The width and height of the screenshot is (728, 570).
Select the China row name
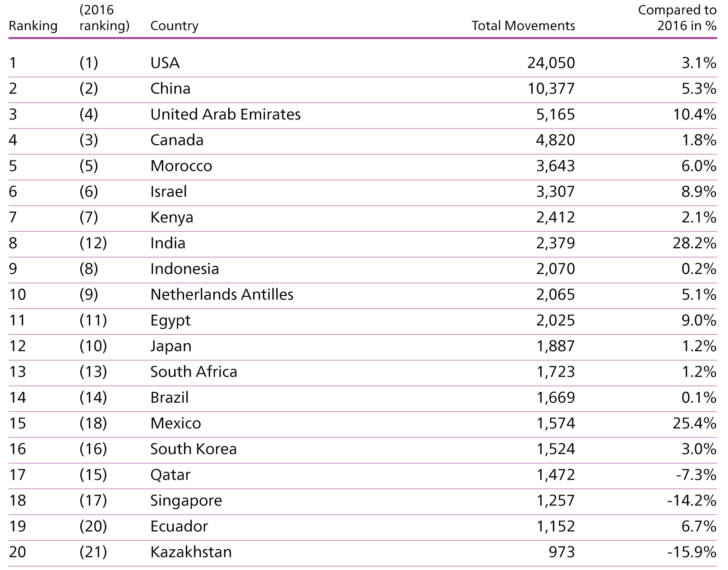click(x=170, y=88)
